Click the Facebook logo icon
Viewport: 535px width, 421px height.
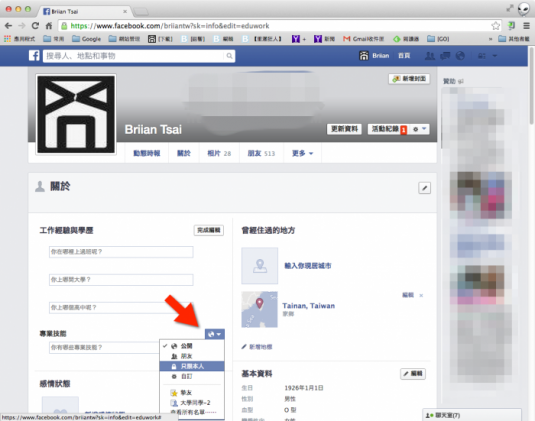(34, 55)
